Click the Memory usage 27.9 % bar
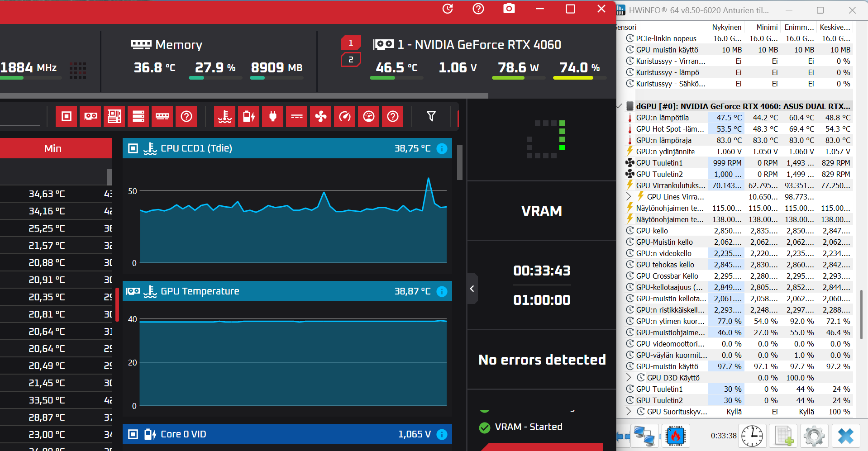The width and height of the screenshot is (868, 451). click(215, 78)
